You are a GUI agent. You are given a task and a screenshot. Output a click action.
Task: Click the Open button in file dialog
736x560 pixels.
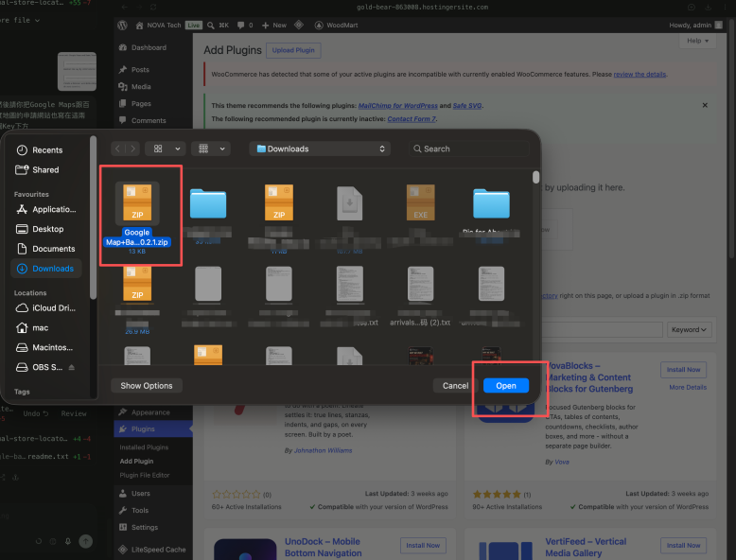[505, 385]
